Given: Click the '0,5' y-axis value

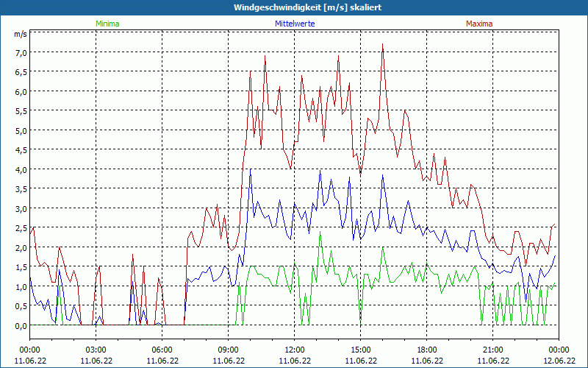Looking at the screenshot, I should tap(21, 307).
